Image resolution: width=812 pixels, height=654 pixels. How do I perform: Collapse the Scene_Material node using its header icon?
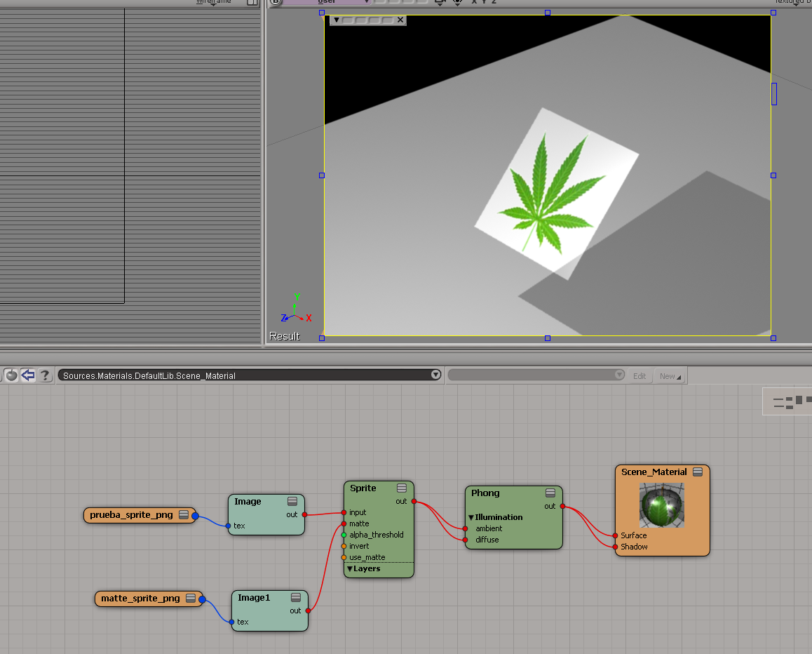[698, 472]
